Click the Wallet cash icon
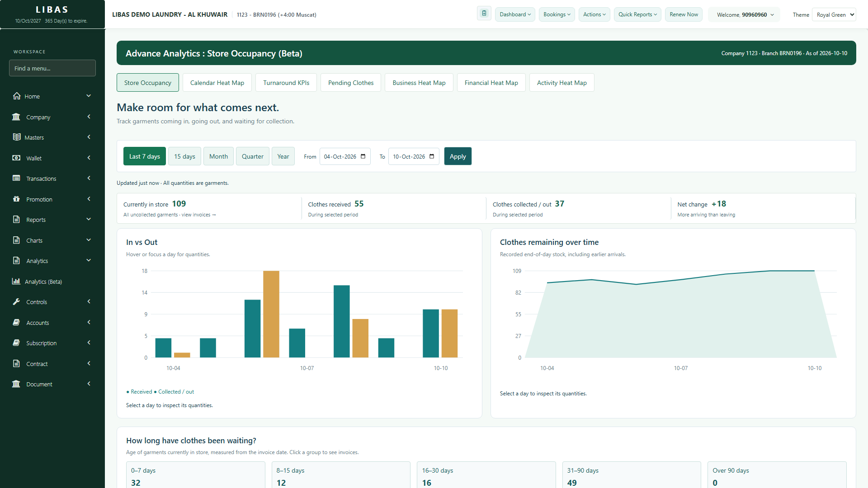This screenshot has height=488, width=868. pos(16,158)
